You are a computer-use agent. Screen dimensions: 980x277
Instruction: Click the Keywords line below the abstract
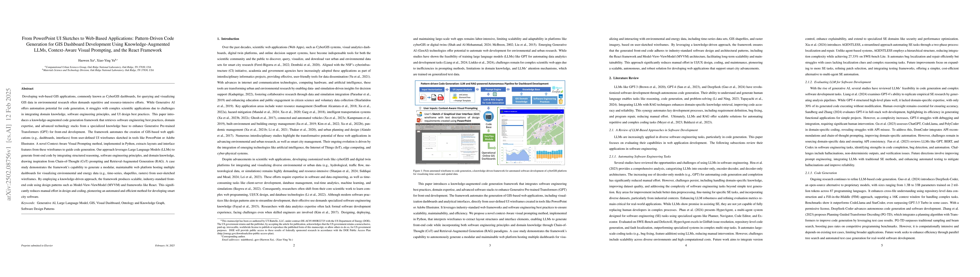pos(93,206)
